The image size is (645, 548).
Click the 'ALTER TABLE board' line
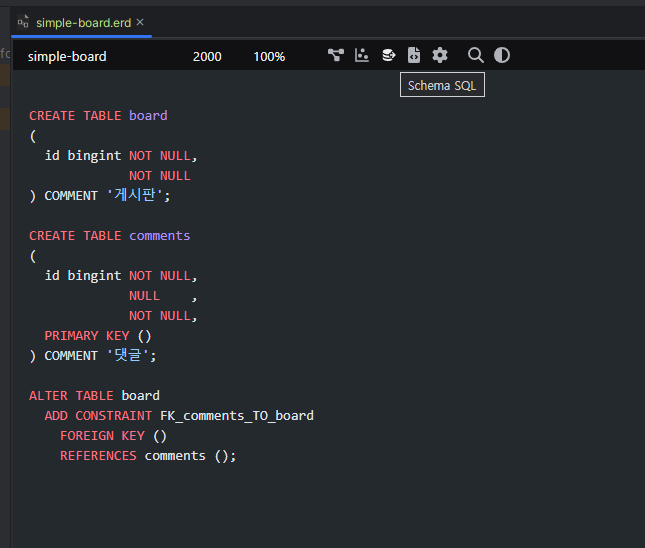94,396
